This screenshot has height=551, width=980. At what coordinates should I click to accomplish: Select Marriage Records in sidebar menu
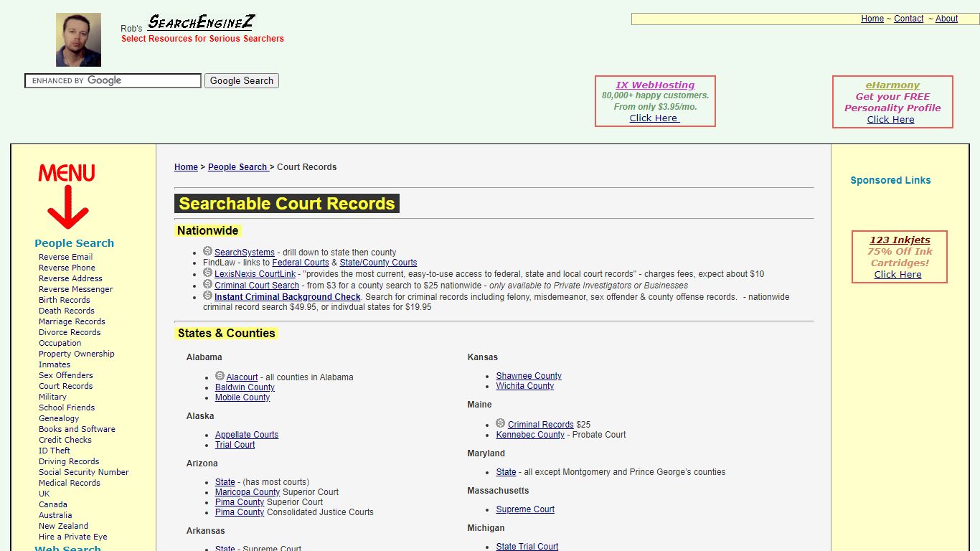tap(72, 321)
